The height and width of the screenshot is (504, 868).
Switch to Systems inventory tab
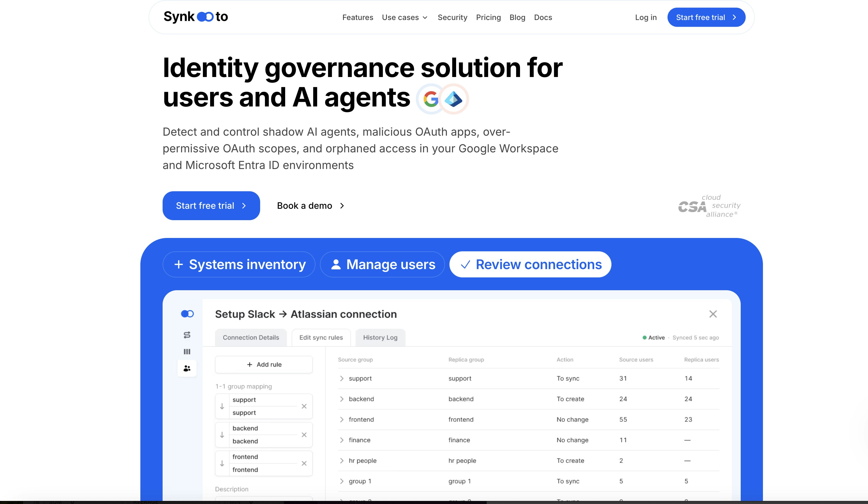tap(239, 265)
